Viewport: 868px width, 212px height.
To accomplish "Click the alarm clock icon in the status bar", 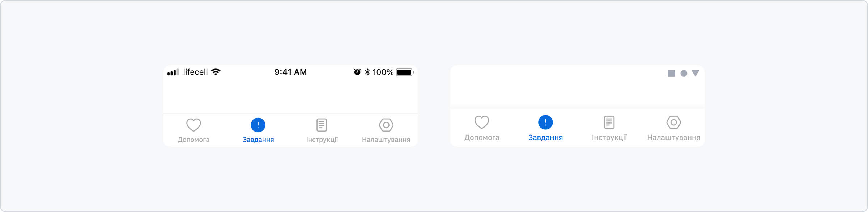I will point(357,72).
